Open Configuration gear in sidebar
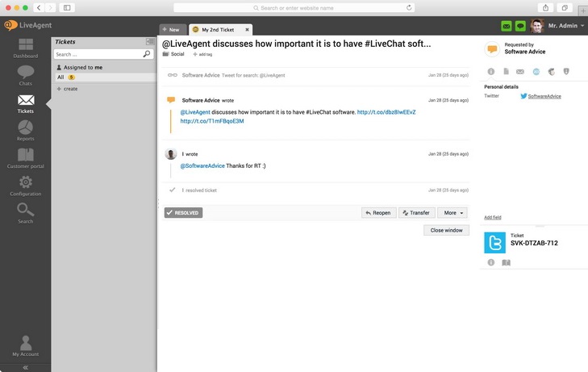588x372 pixels. (26, 186)
